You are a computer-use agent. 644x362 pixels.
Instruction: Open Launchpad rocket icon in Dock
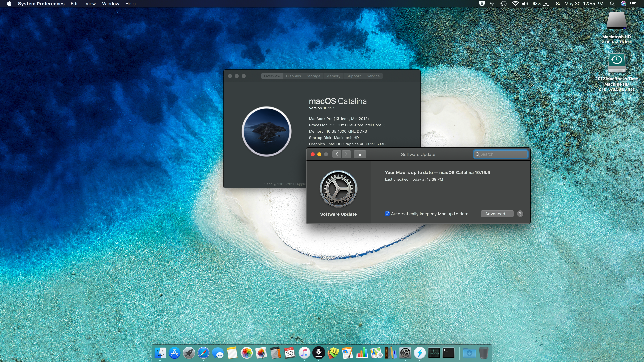(189, 353)
